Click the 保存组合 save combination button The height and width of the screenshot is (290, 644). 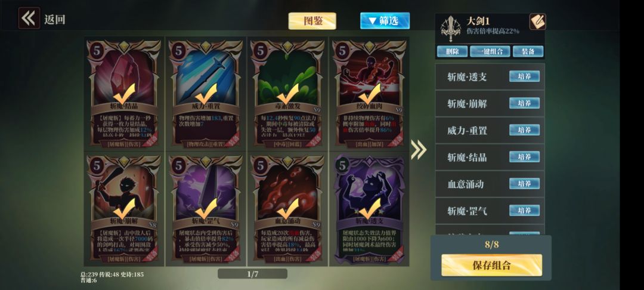(491, 266)
